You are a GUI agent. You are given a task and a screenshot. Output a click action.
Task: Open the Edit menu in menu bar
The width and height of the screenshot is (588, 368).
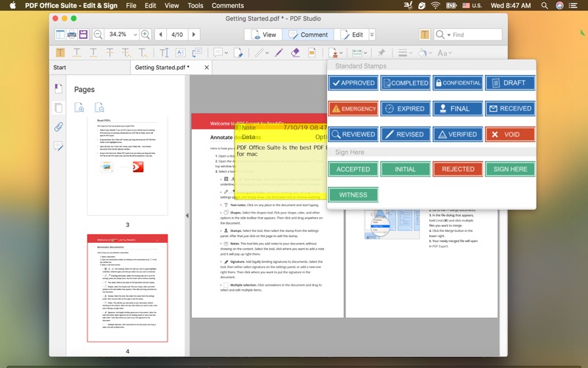[151, 5]
